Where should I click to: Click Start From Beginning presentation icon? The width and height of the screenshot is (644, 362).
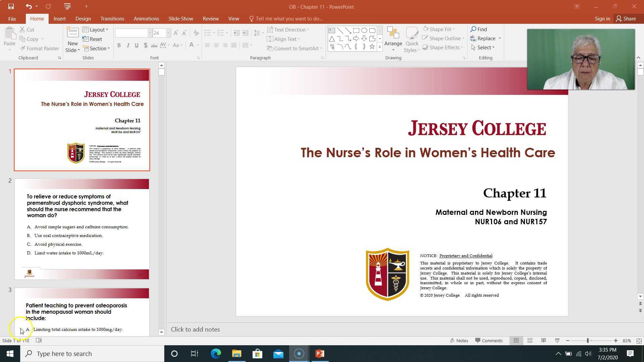pyautogui.click(x=67, y=6)
